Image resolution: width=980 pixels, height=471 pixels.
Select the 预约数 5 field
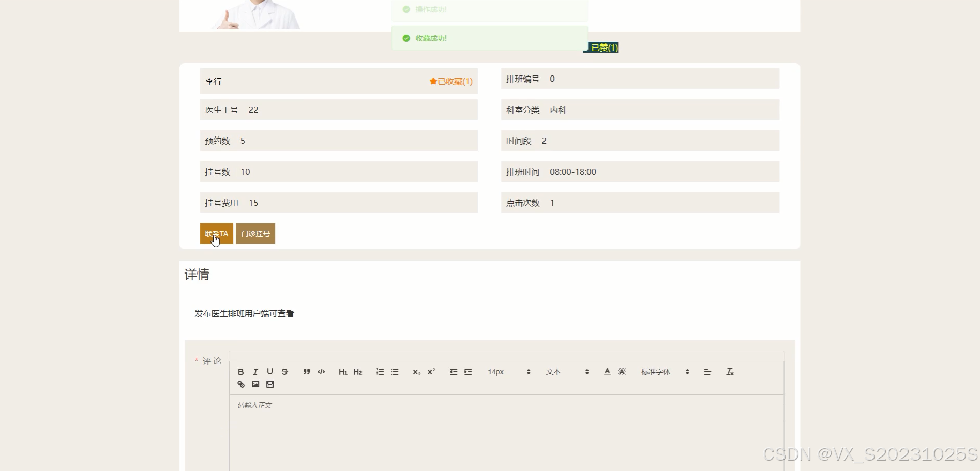coord(339,141)
